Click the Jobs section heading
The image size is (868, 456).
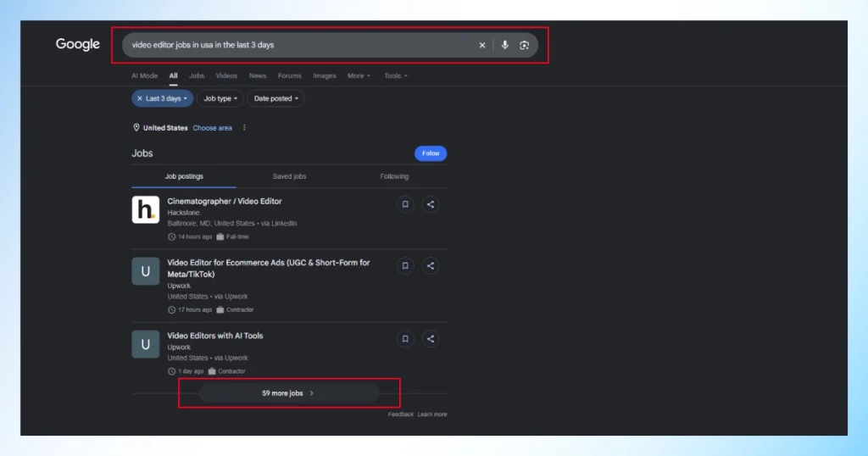tap(142, 153)
